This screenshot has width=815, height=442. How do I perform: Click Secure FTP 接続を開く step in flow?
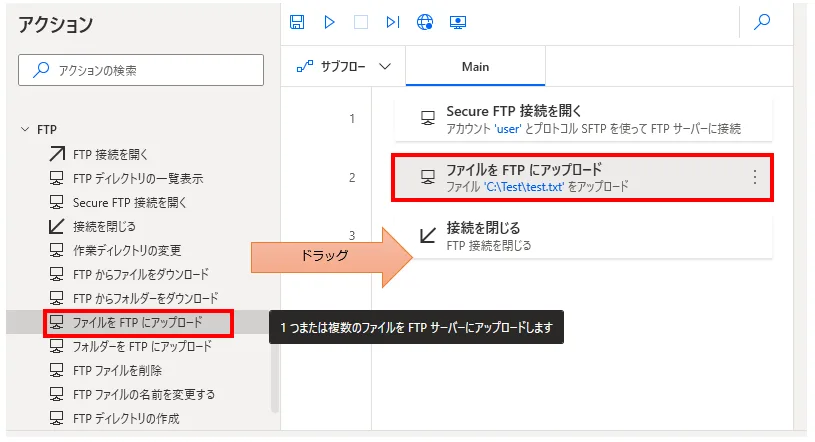point(582,119)
